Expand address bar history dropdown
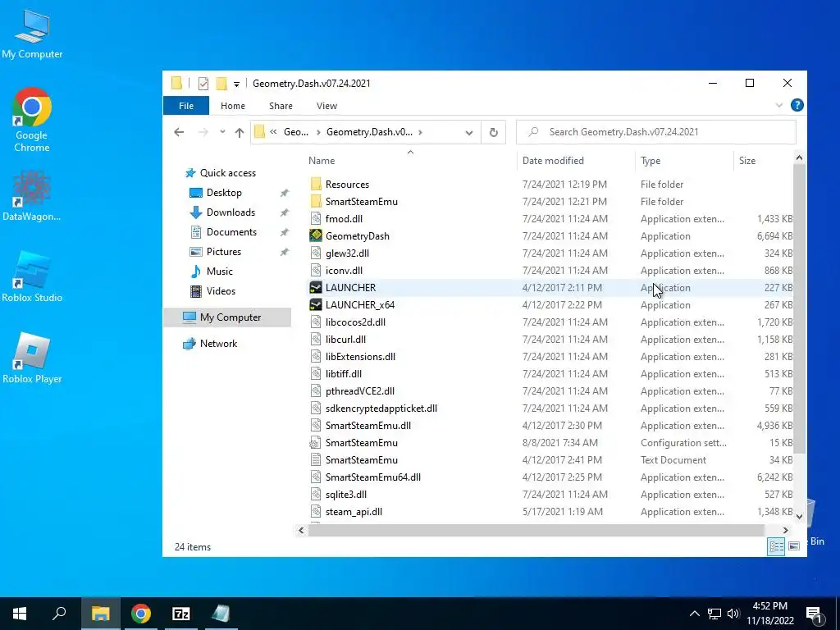The height and width of the screenshot is (630, 840). click(x=468, y=132)
